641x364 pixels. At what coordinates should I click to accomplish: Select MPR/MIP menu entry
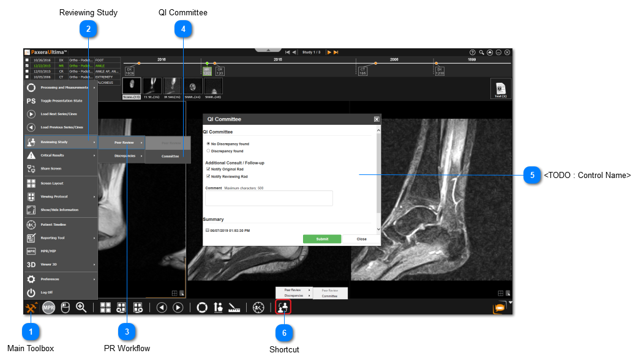pos(61,251)
